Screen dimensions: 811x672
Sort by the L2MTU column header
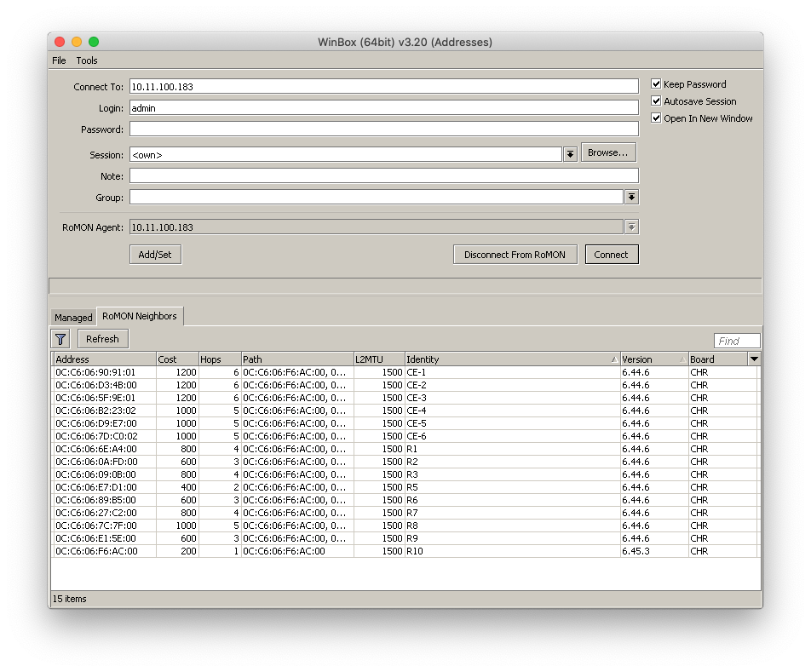click(x=379, y=359)
